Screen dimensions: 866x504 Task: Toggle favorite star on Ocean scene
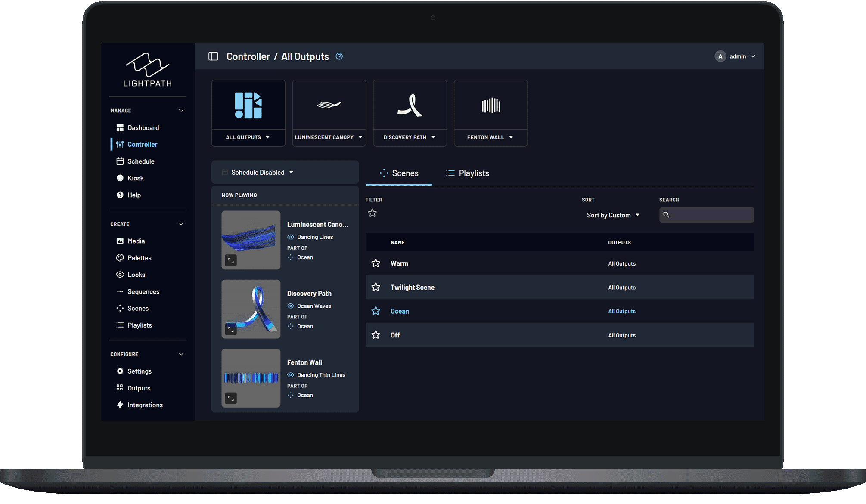pos(376,311)
